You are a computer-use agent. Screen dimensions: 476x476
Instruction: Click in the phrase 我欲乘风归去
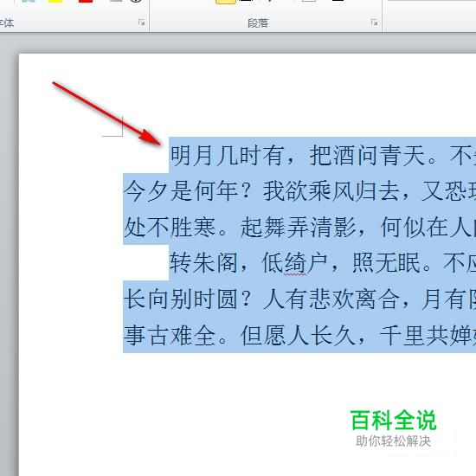pyautogui.click(x=331, y=191)
